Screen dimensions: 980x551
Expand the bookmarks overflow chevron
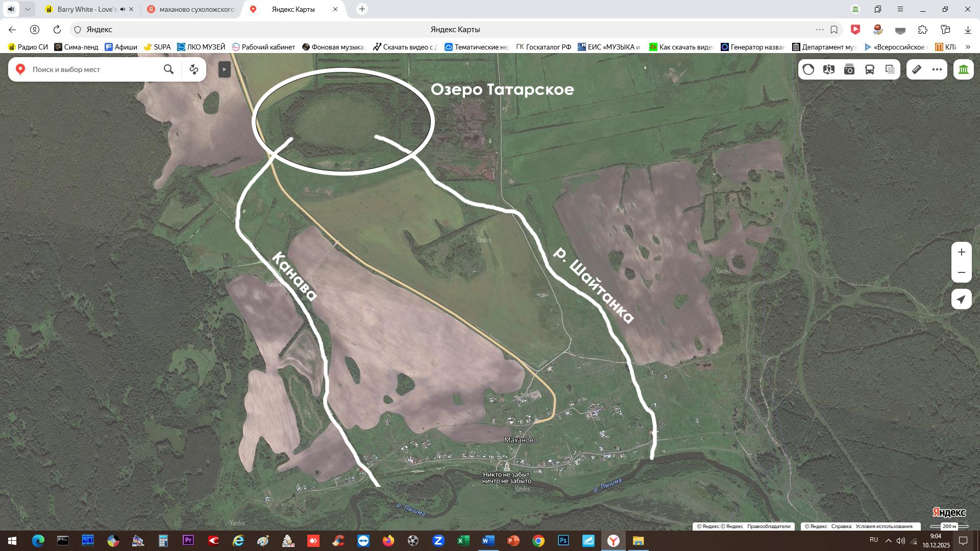pos(968,47)
